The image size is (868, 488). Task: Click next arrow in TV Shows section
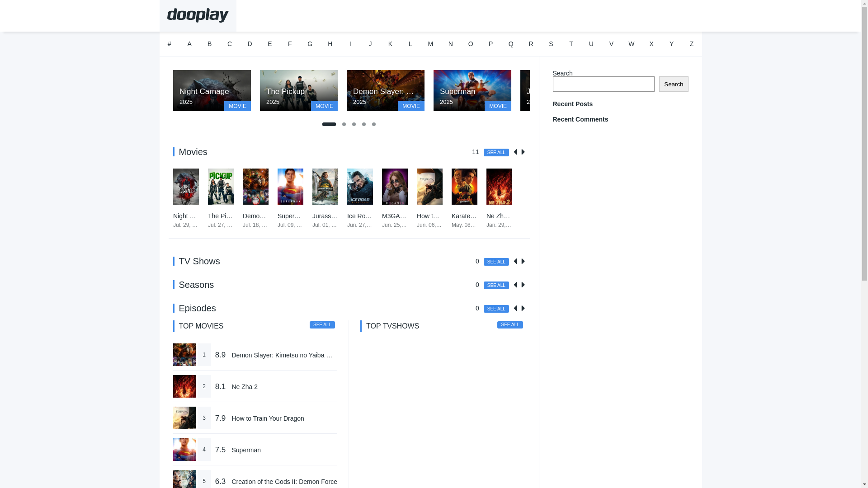coord(523,262)
